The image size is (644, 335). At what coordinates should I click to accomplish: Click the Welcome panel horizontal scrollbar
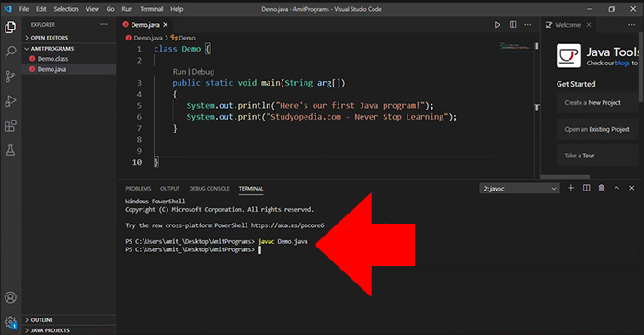(x=565, y=177)
